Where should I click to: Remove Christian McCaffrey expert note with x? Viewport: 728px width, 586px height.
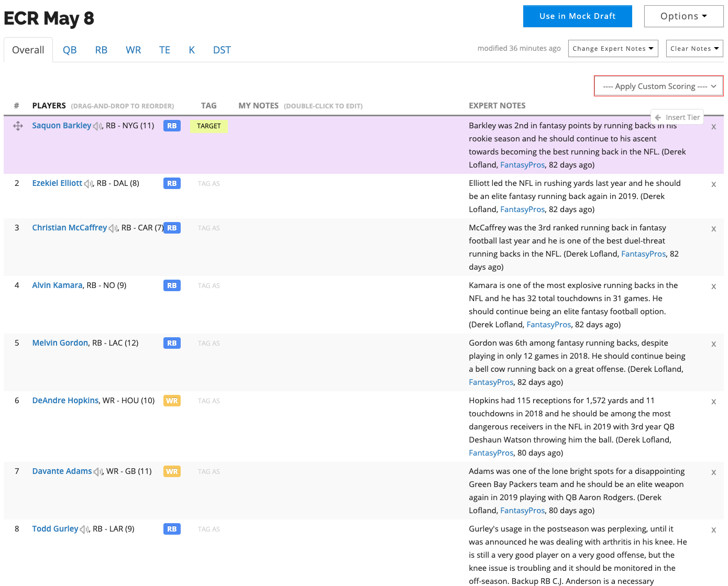[713, 229]
